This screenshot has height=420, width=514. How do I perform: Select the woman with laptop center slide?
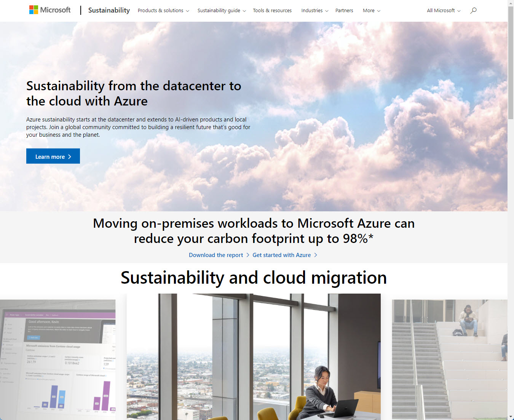click(254, 356)
